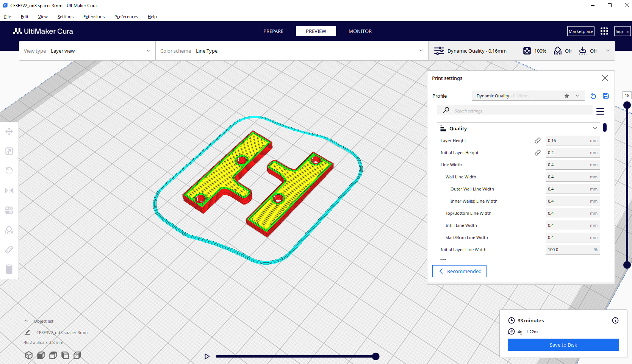
Task: Edit the Layer Height value field
Action: tap(573, 141)
